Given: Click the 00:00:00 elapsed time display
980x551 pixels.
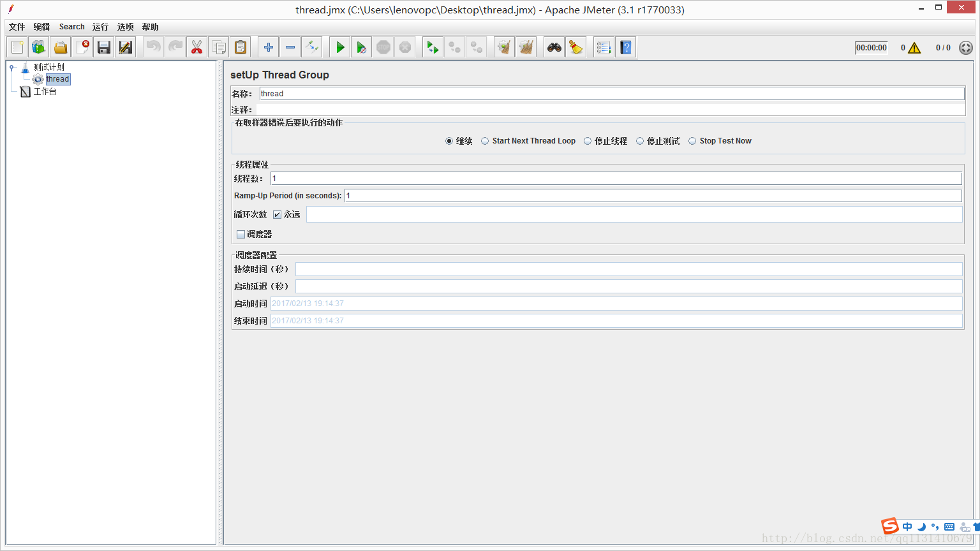Looking at the screenshot, I should [872, 48].
